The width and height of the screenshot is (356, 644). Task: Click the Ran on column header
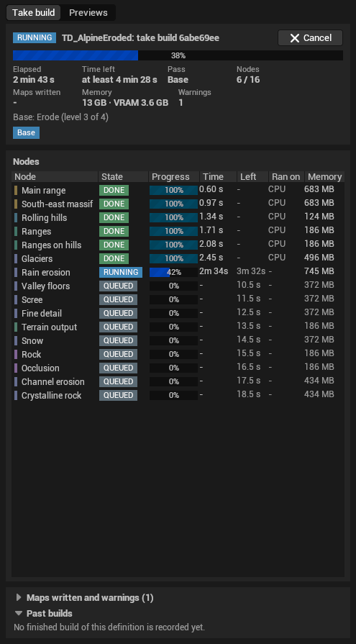click(x=286, y=176)
